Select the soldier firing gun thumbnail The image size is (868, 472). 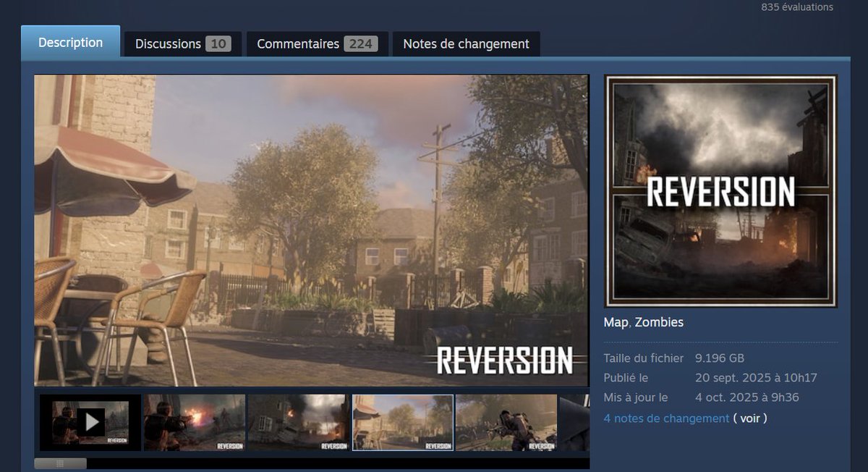[x=195, y=423]
